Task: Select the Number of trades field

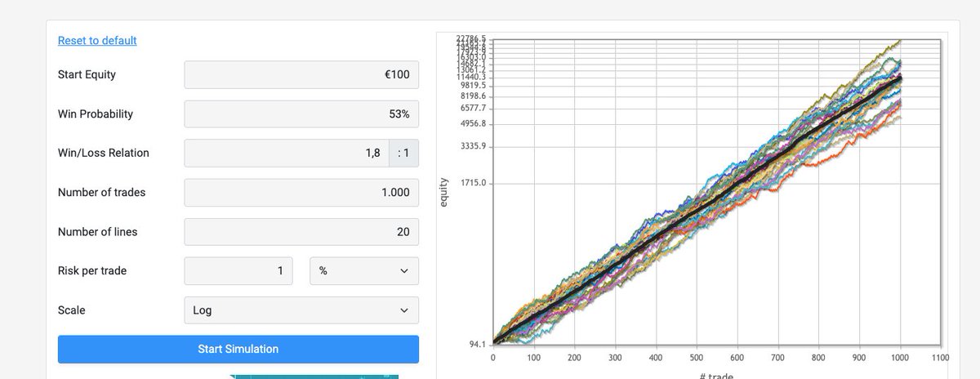Action: click(x=301, y=192)
